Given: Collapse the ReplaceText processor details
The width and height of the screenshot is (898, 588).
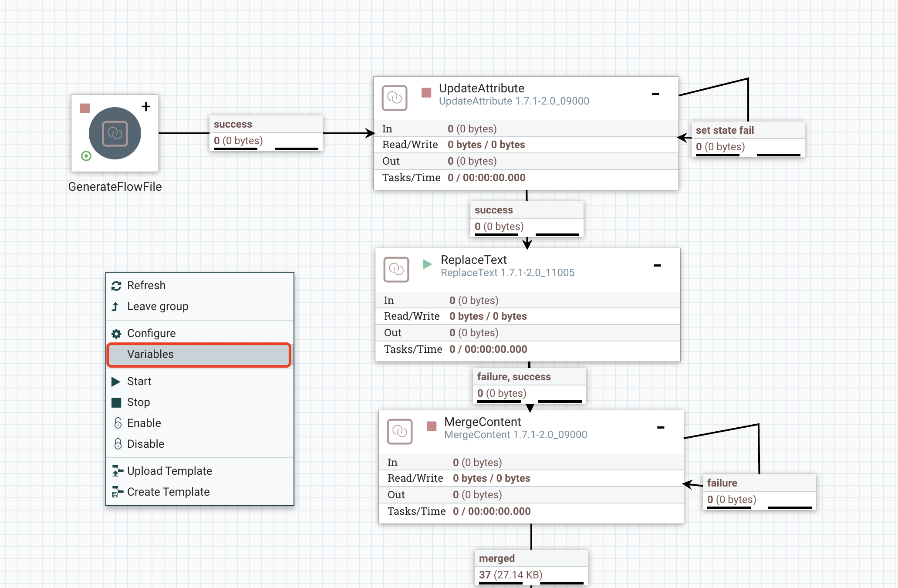Looking at the screenshot, I should [658, 264].
